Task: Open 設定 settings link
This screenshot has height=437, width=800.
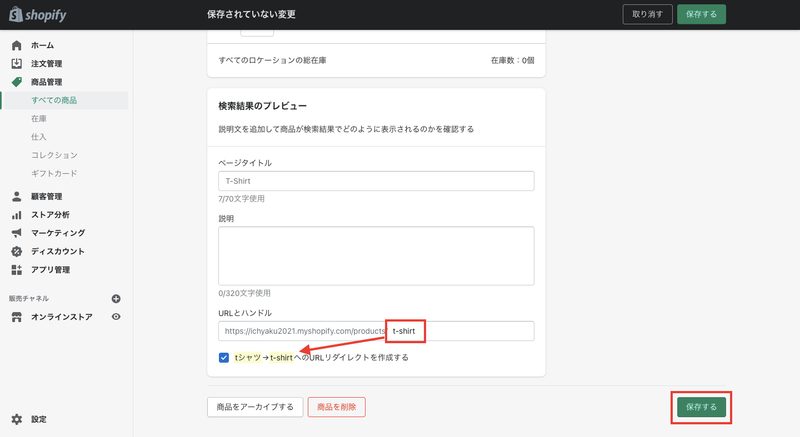Action: [38, 419]
